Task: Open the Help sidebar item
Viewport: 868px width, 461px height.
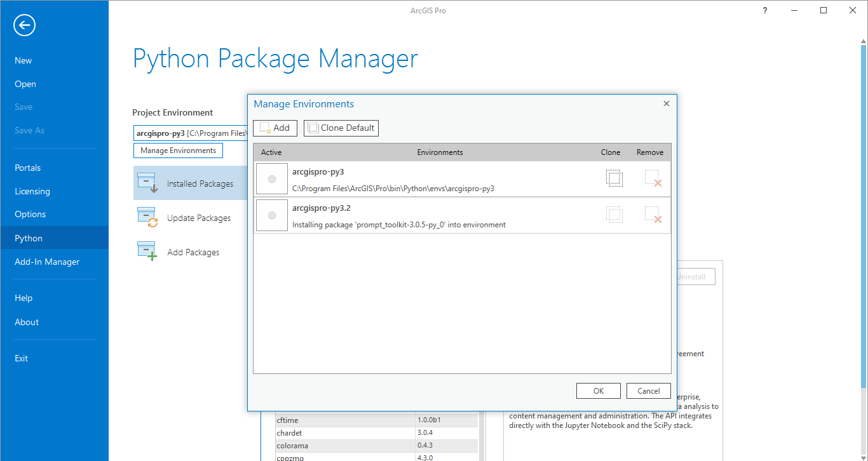Action: [24, 298]
